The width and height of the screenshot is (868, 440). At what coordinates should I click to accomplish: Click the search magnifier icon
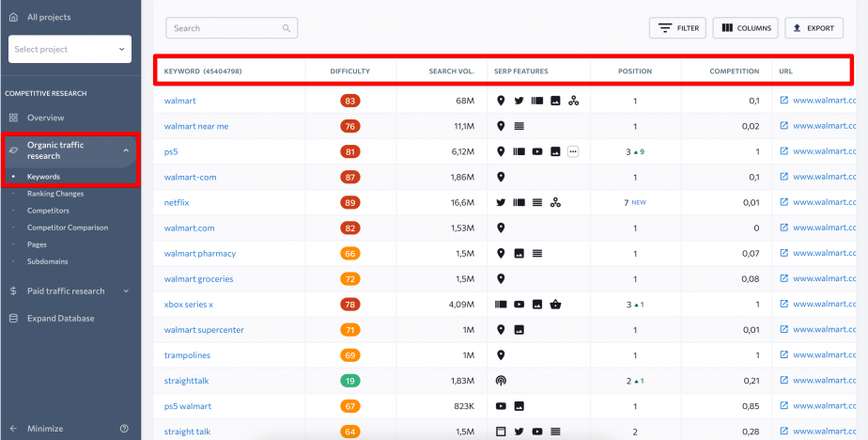pos(287,28)
